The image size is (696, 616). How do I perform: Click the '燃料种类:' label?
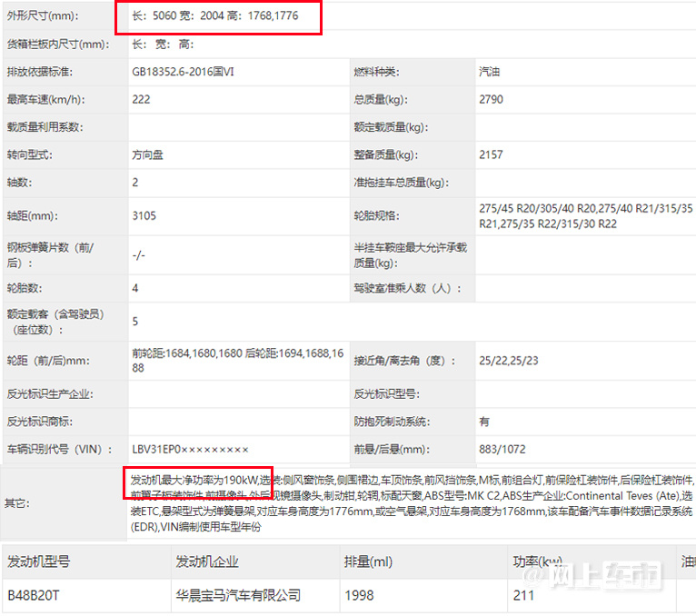376,72
